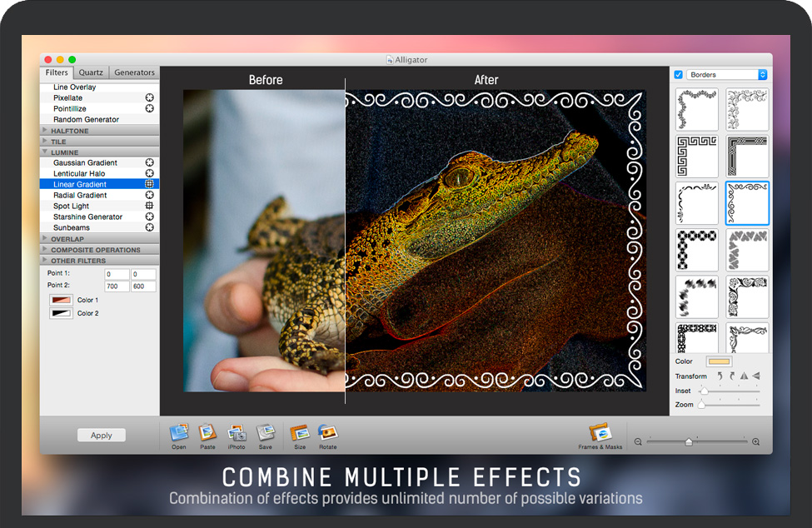This screenshot has width=812, height=528.
Task: Open the Borders dropdown menu
Action: (726, 75)
